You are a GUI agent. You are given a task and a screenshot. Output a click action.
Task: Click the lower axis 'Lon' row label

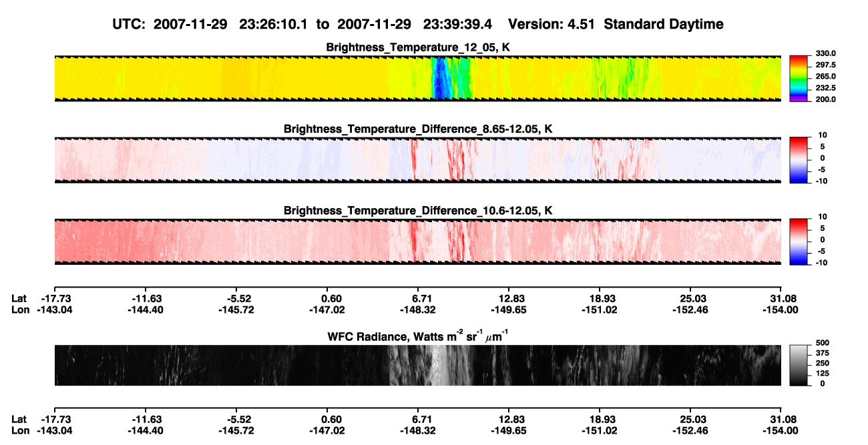21,431
